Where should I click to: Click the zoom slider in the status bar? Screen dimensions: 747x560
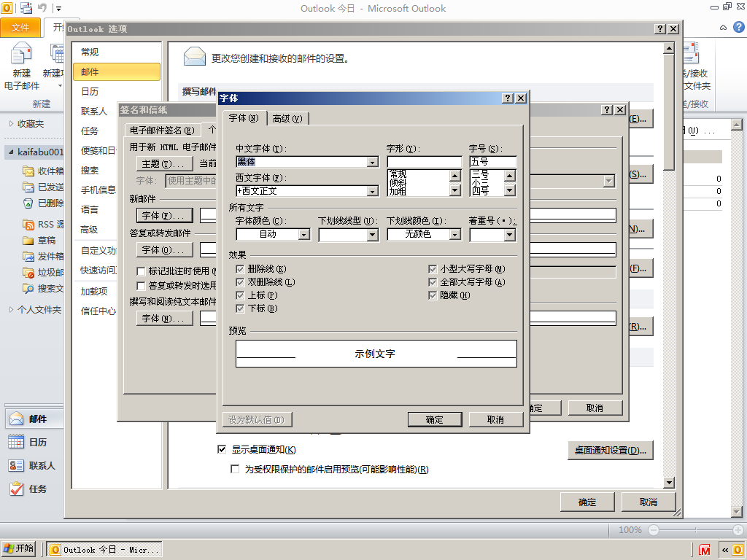coord(695,530)
